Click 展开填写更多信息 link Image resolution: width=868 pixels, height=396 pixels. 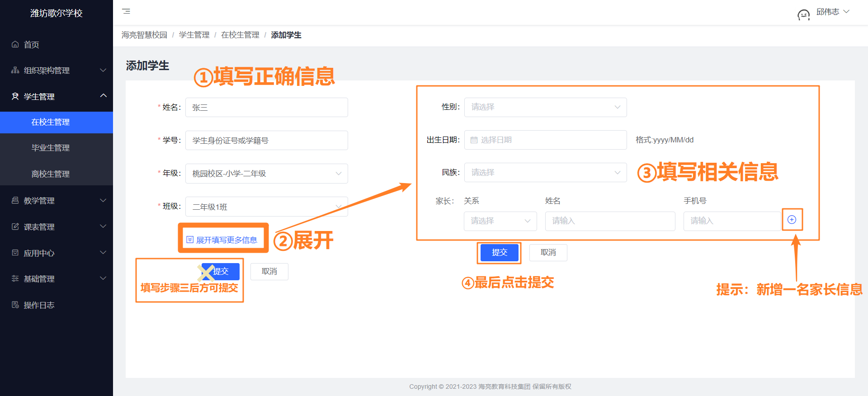click(x=226, y=240)
